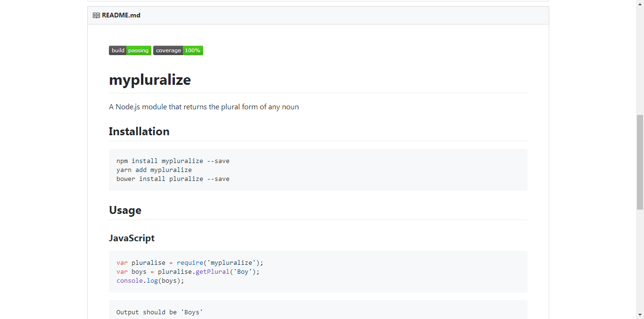Click the 'yarn add mypluralize' line
Image resolution: width=644 pixels, height=319 pixels.
click(154, 170)
